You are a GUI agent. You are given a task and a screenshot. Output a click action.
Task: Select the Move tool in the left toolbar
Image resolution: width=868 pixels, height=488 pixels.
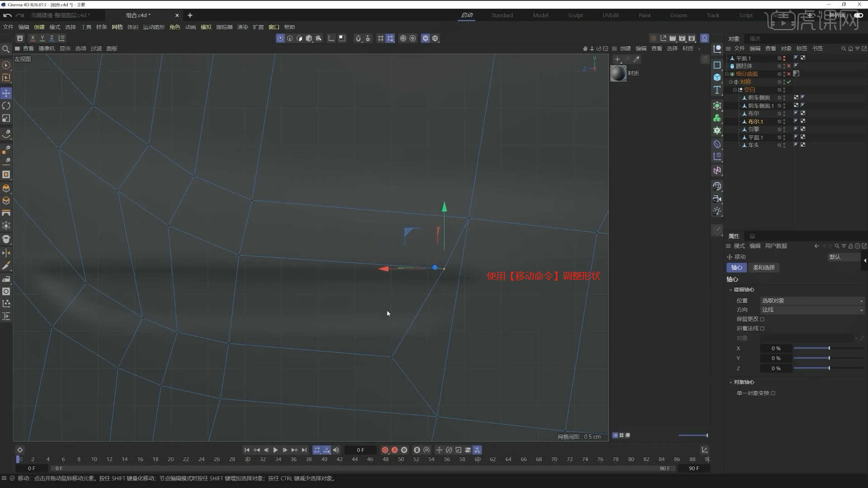[6, 93]
